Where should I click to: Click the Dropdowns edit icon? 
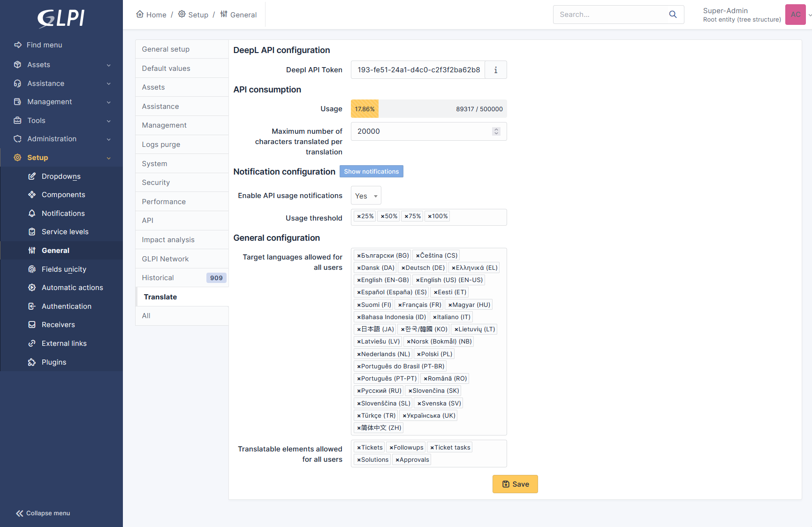pyautogui.click(x=32, y=176)
